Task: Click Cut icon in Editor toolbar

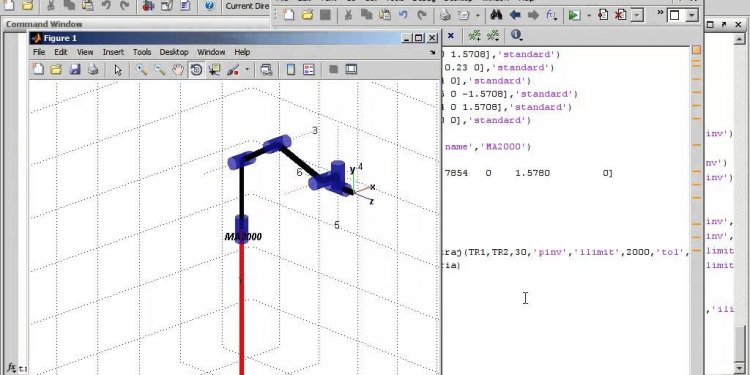Action: pos(348,15)
